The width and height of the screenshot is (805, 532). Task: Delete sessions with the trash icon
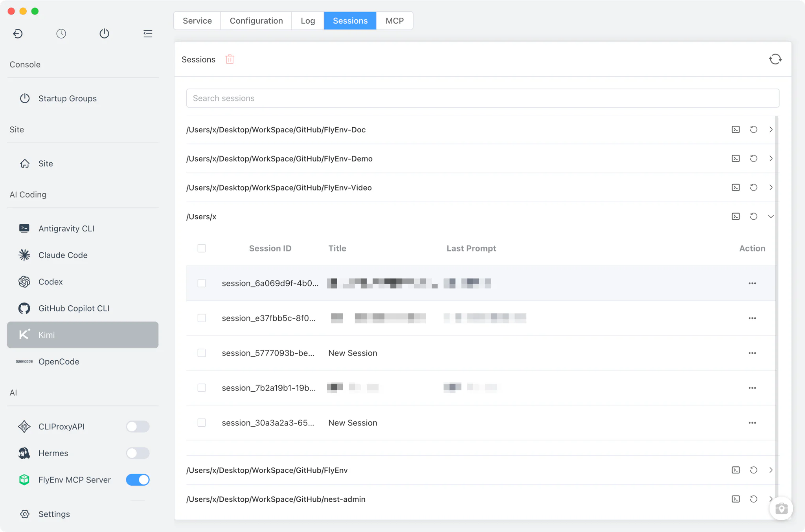pyautogui.click(x=230, y=59)
